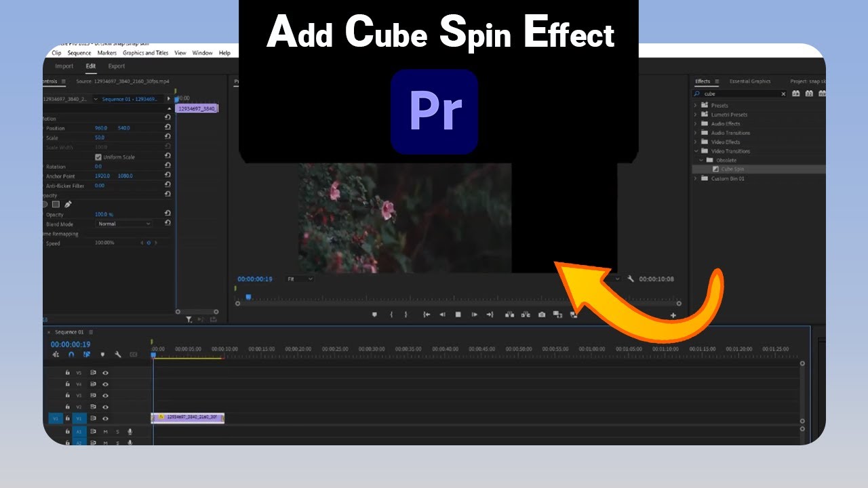This screenshot has height=488, width=868.
Task: Filter by accelerated effects icon
Action: pos(795,94)
